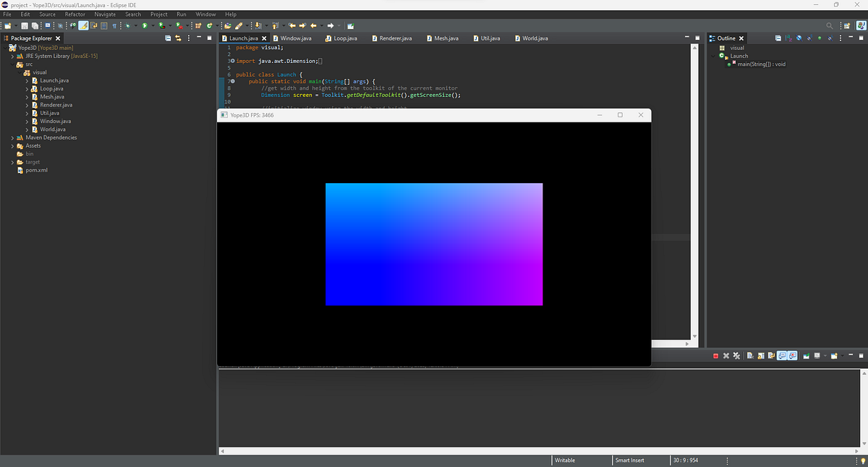This screenshot has height=467, width=868.
Task: Click the Writable status indicator
Action: (563, 460)
